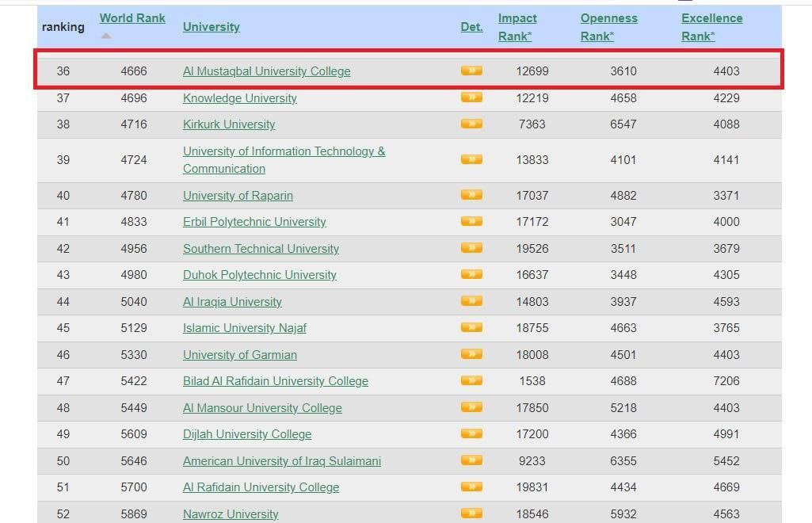Open American University of Iraq Sulaimani link
The height and width of the screenshot is (523, 812).
[282, 461]
